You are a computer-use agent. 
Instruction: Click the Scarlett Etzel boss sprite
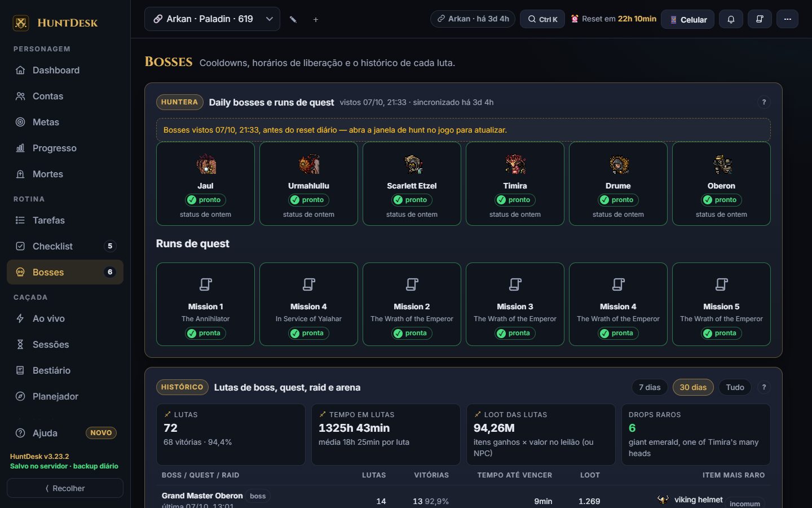coord(412,164)
